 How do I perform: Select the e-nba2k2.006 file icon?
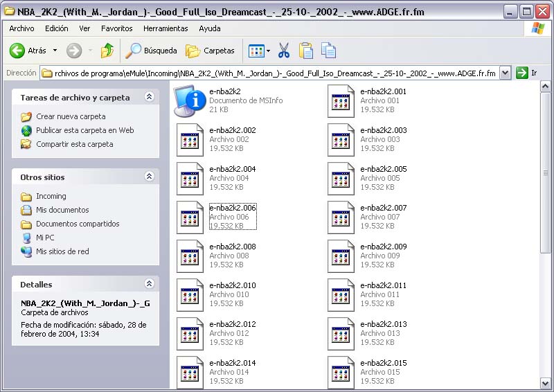click(x=190, y=217)
